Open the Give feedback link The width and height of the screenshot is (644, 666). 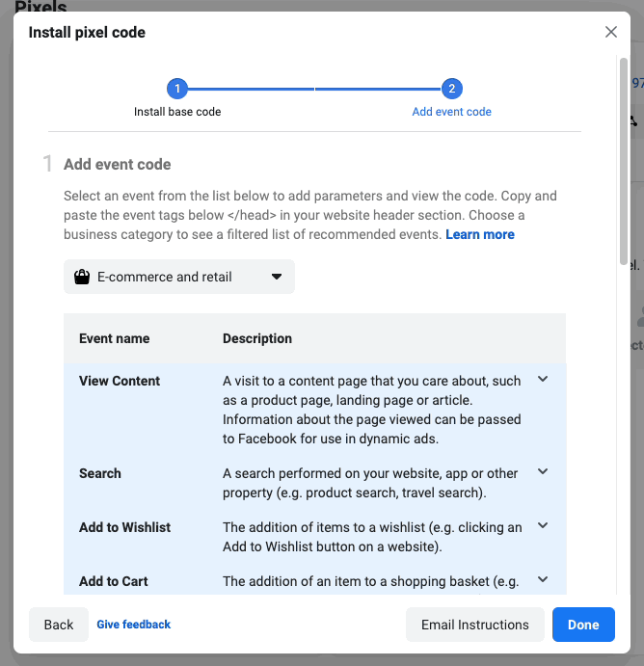coord(134,625)
